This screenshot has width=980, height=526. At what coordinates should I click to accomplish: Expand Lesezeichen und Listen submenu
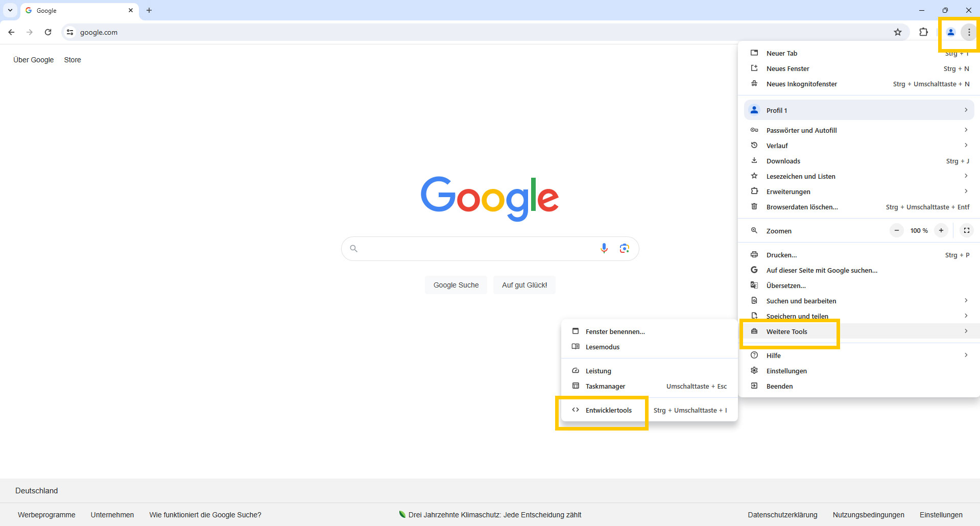(x=858, y=176)
